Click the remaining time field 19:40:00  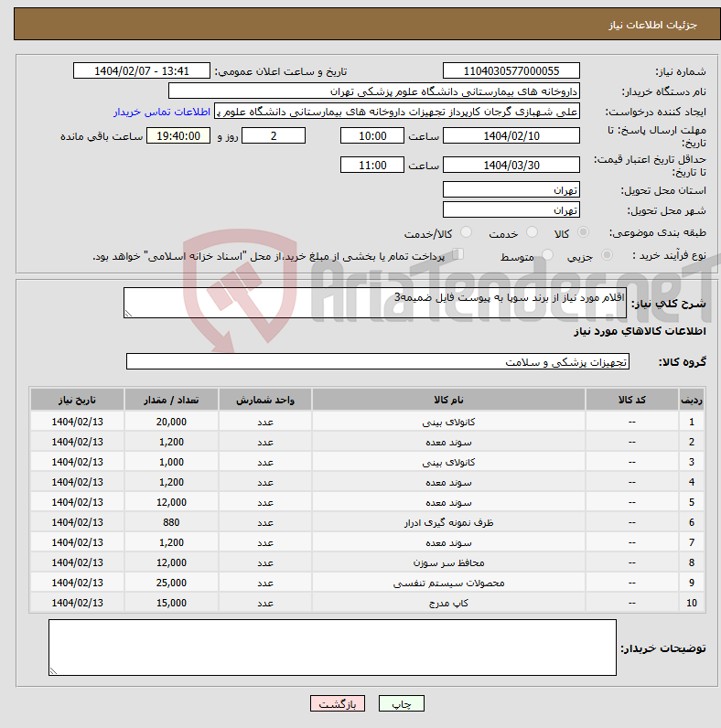(x=178, y=135)
